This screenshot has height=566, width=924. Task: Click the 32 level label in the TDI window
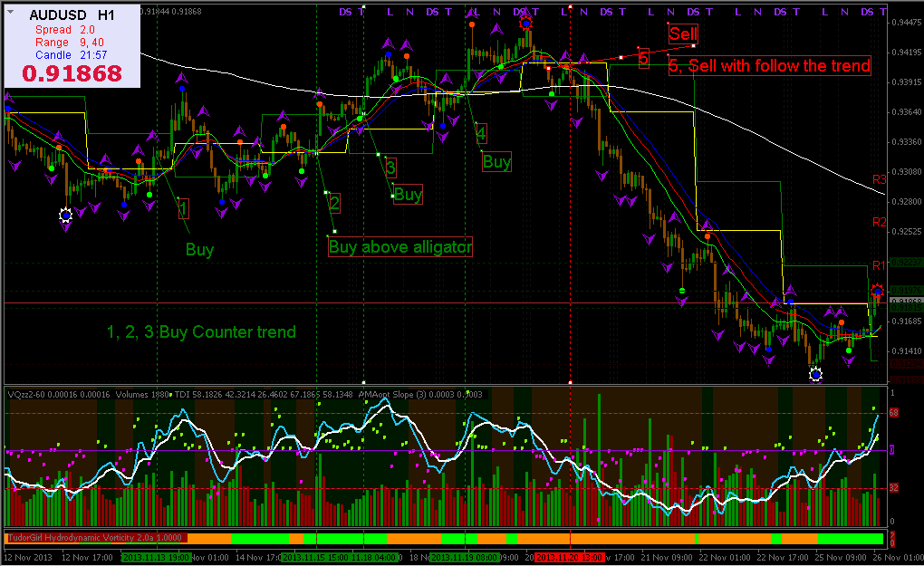pos(893,488)
